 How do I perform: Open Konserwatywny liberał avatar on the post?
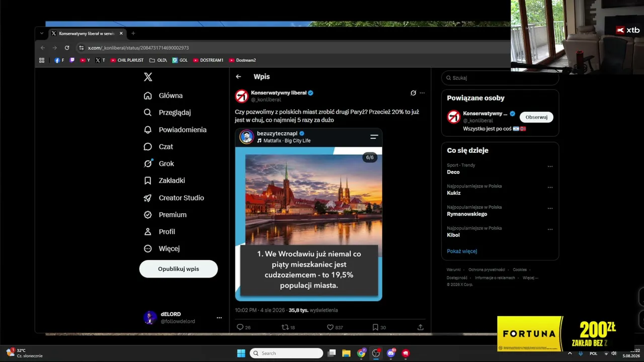[x=242, y=96]
